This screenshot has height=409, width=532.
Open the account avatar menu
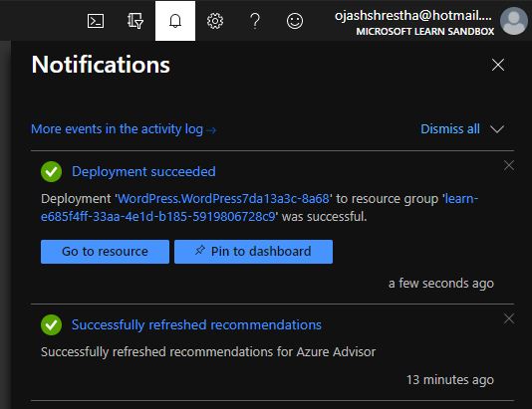pos(514,21)
